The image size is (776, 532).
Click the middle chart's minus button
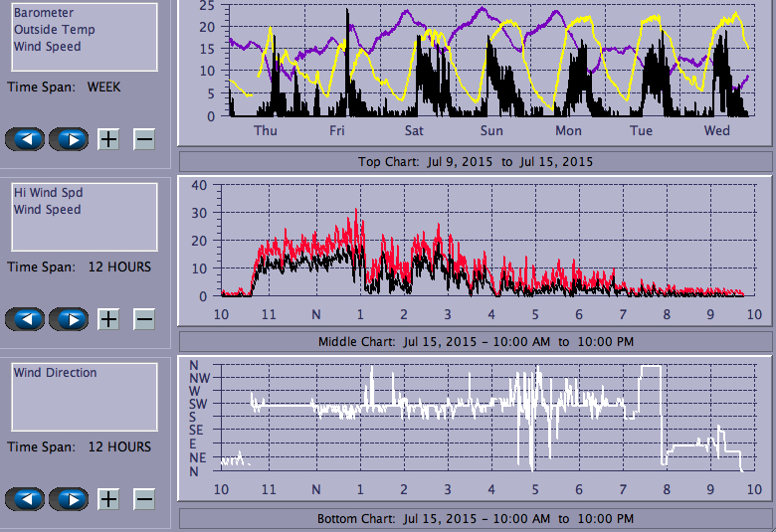(144, 319)
